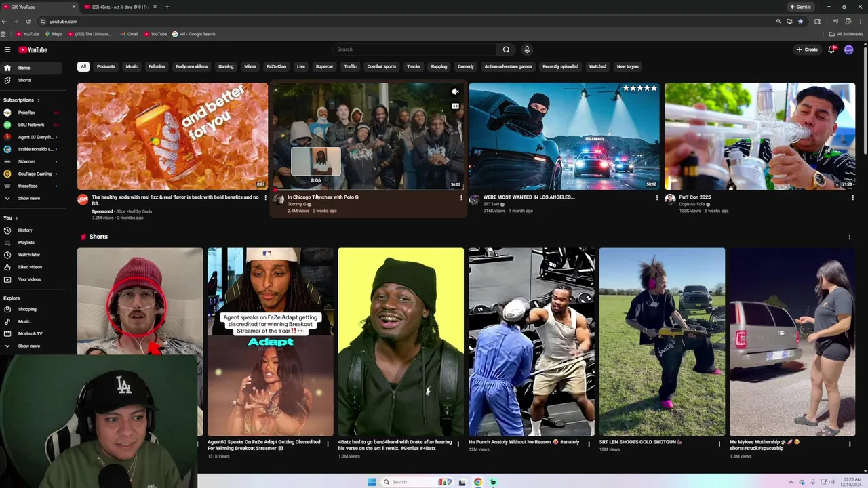
Task: Expand the You section arrow
Action: pyautogui.click(x=16, y=218)
